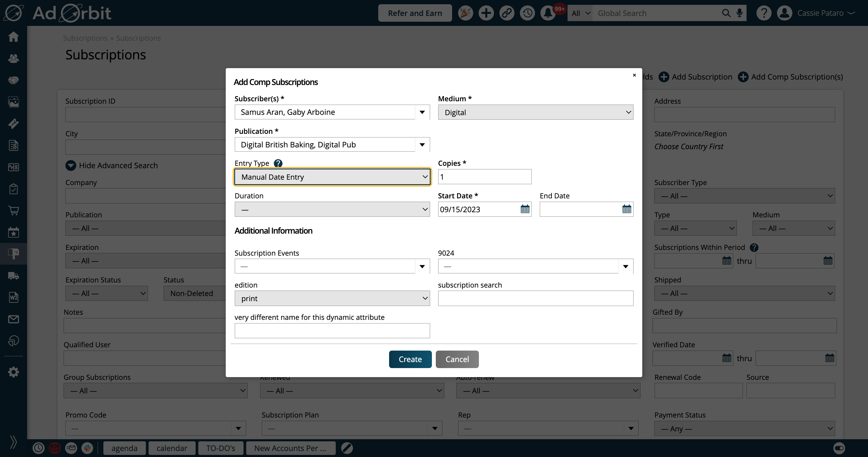Viewport: 868px width, 457px height.
Task: Open End Date calendar picker in dialog
Action: click(x=627, y=209)
